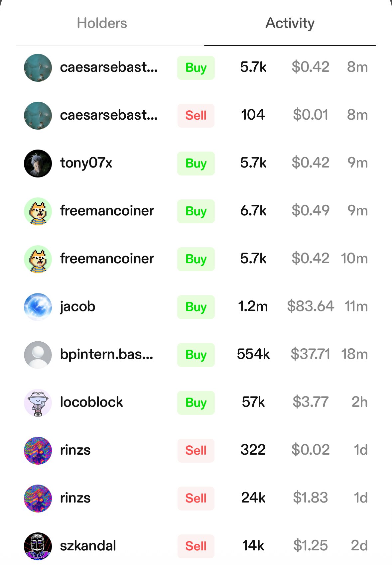
Task: Tap the bpintern.bas... username
Action: (106, 354)
